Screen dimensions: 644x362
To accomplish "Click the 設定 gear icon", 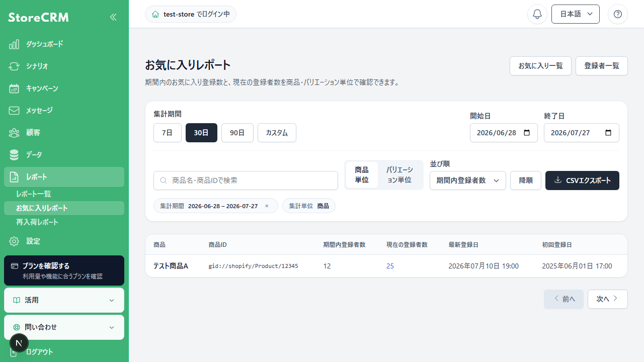I will coord(14,241).
